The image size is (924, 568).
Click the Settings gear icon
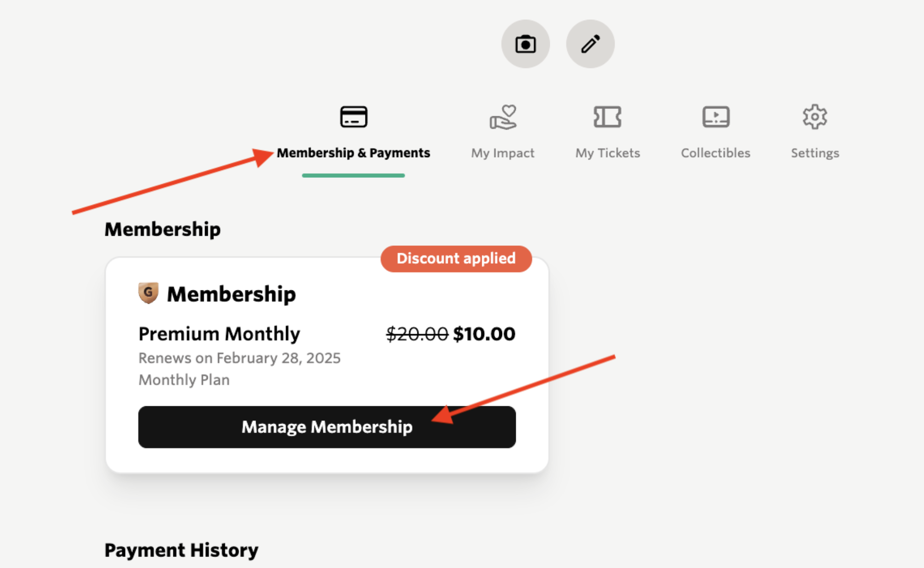coord(815,117)
